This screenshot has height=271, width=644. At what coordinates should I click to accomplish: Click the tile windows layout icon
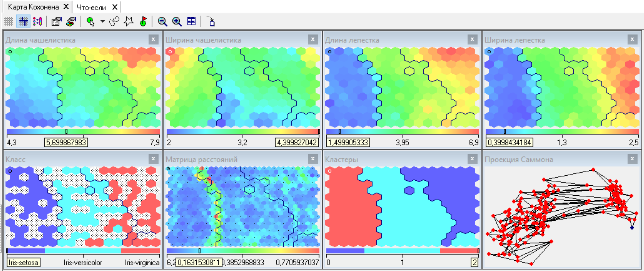coord(191,21)
